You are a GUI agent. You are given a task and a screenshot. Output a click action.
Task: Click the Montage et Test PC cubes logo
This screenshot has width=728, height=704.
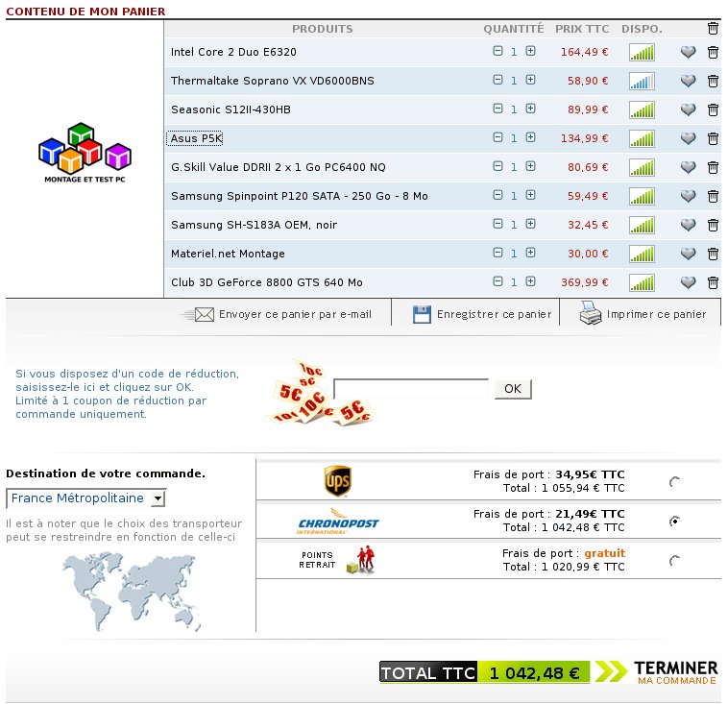coord(85,153)
